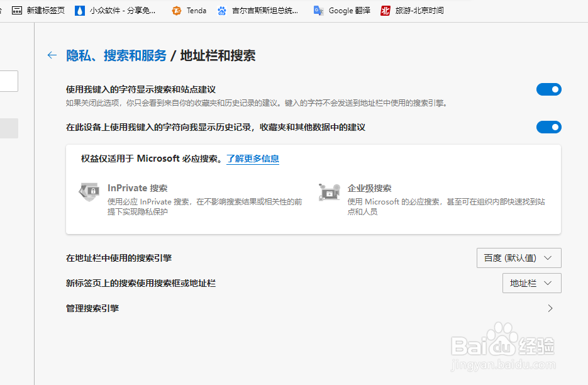
Task: Click the 管理搜索引擎 row text
Action: (92, 308)
